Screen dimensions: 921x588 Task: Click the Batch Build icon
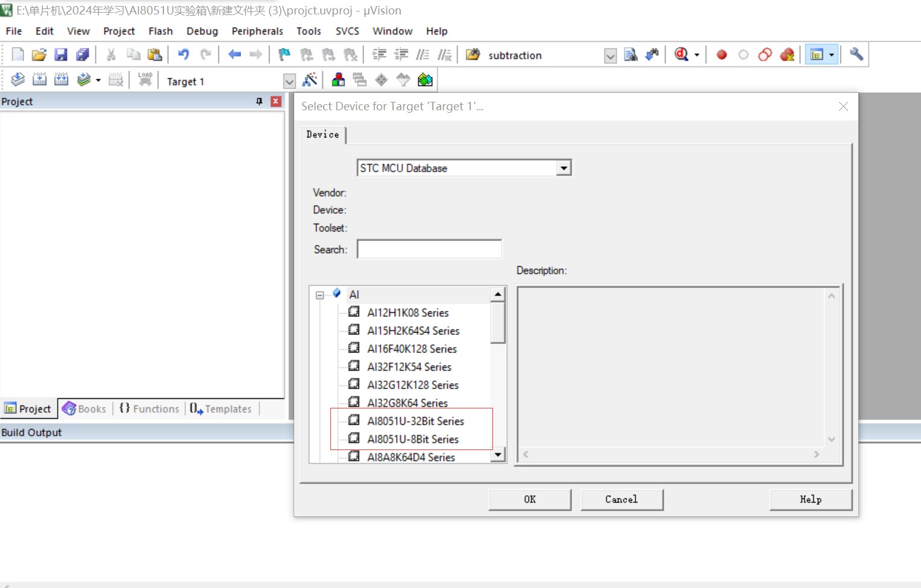[x=84, y=80]
